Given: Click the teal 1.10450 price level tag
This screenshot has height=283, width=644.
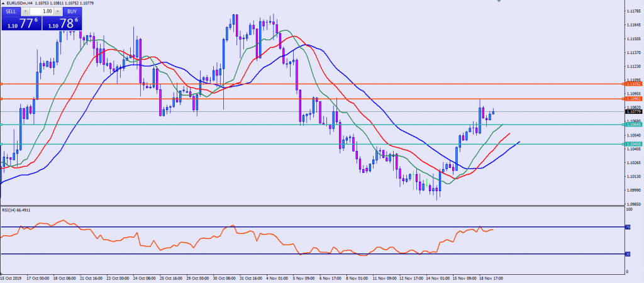Looking at the screenshot, I should pyautogui.click(x=633, y=144).
